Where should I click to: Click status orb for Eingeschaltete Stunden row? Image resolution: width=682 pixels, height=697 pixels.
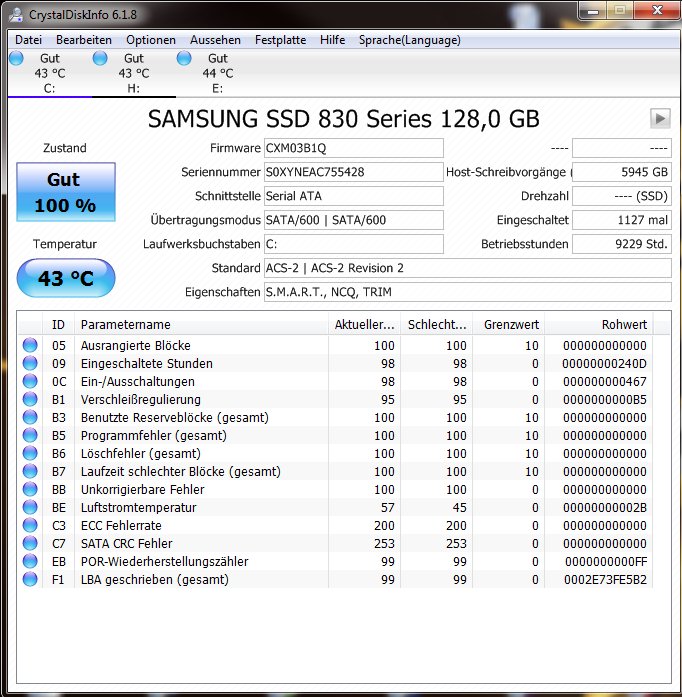30,363
